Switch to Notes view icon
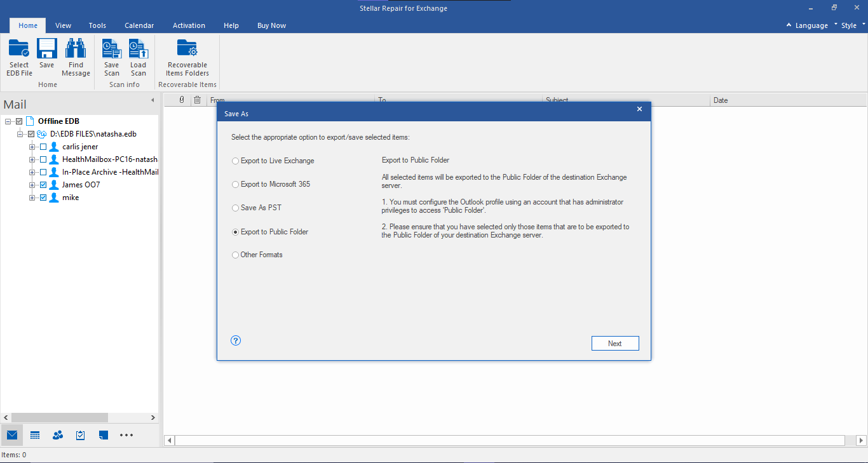Screen dimensions: 868x463 tap(104, 435)
